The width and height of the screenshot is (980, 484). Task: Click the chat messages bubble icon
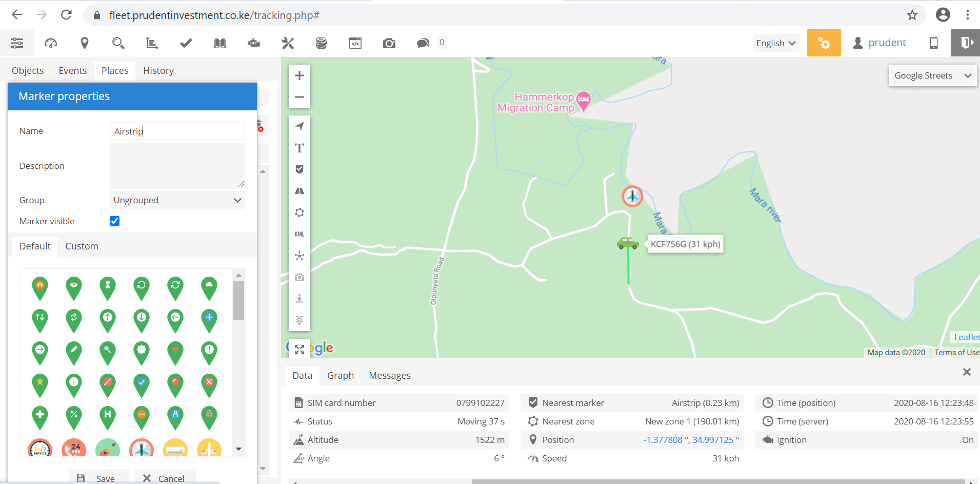[x=423, y=43]
